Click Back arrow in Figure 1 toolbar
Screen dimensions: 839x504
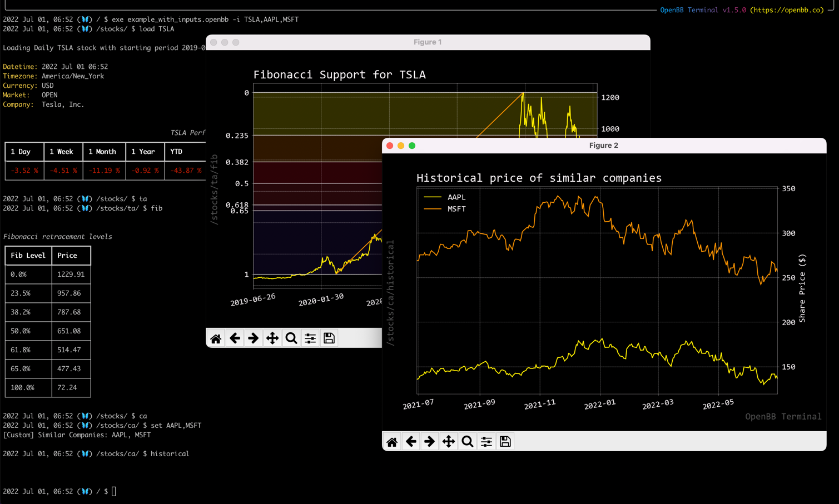[235, 338]
